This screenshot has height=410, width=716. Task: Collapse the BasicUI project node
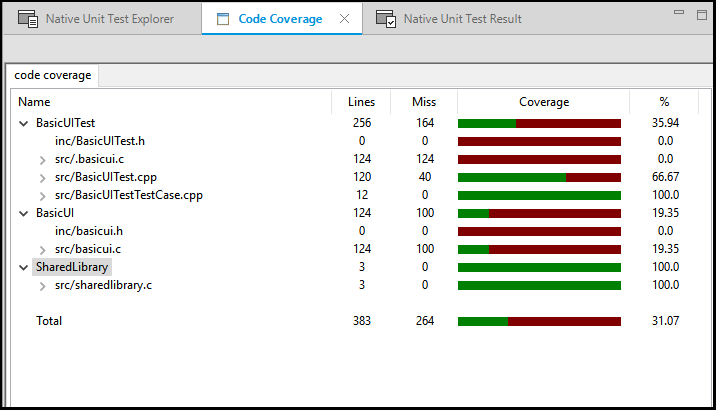coord(24,213)
